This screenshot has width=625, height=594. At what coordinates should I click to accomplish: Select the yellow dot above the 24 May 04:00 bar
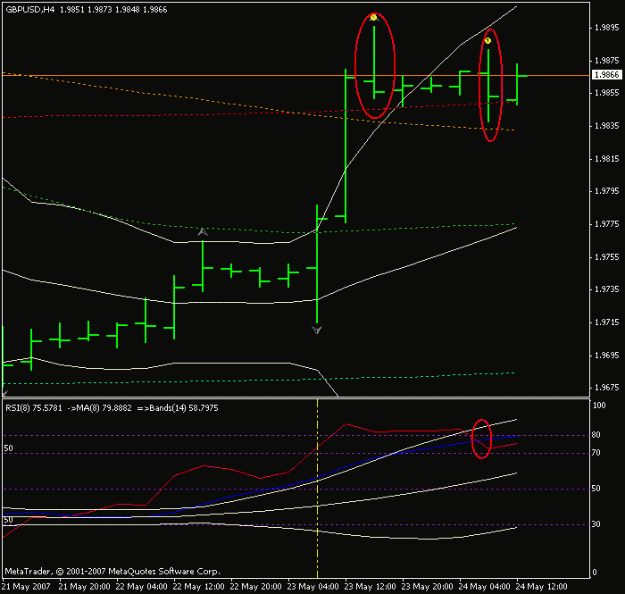point(488,41)
